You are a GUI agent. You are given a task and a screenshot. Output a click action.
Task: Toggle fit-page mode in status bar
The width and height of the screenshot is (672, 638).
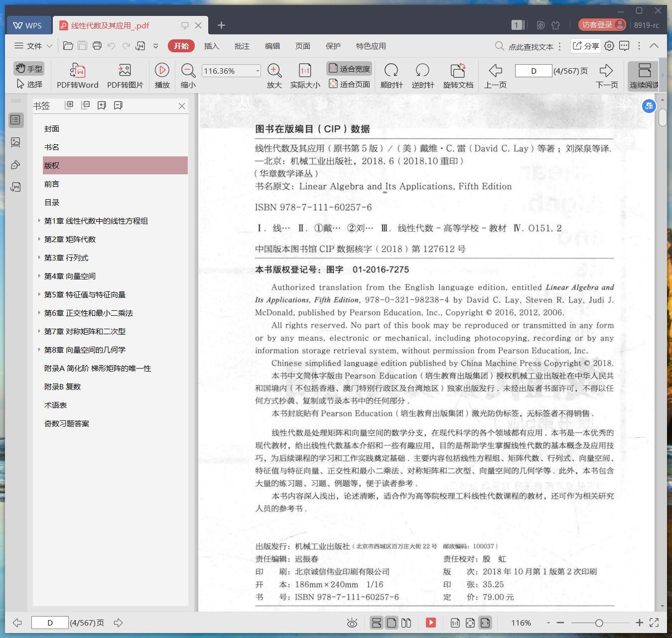(470, 623)
